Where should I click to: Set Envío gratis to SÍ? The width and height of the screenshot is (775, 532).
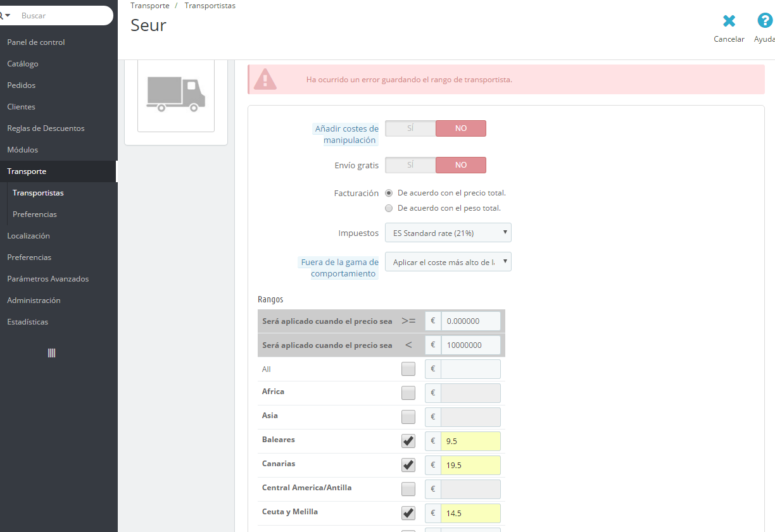[410, 165]
